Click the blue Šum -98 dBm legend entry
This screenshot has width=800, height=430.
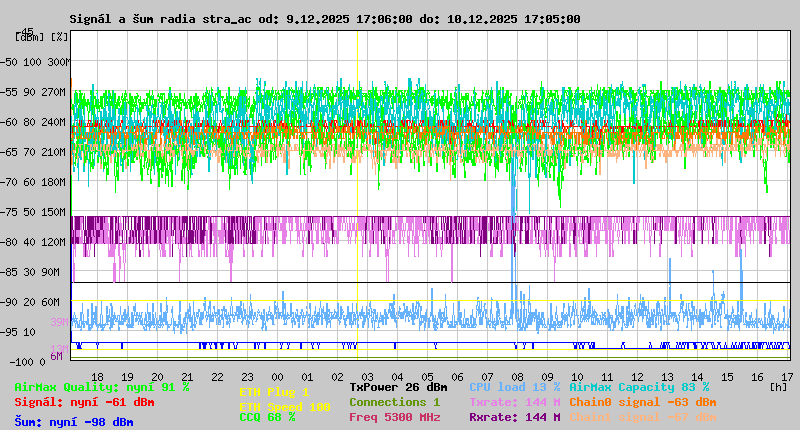pyautogui.click(x=74, y=422)
